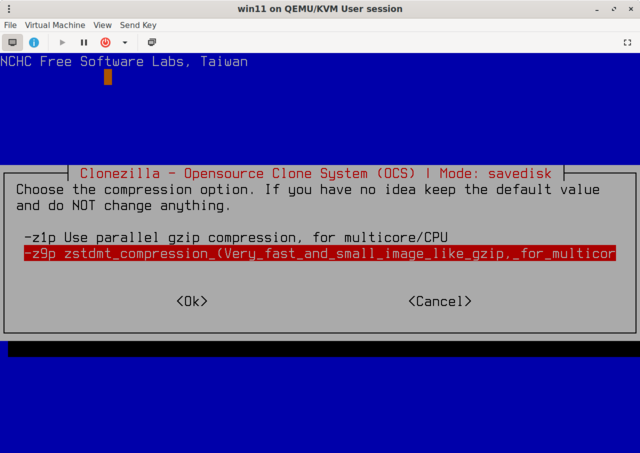Click the 'NCHC Free Software Labs' header text

coord(124,61)
